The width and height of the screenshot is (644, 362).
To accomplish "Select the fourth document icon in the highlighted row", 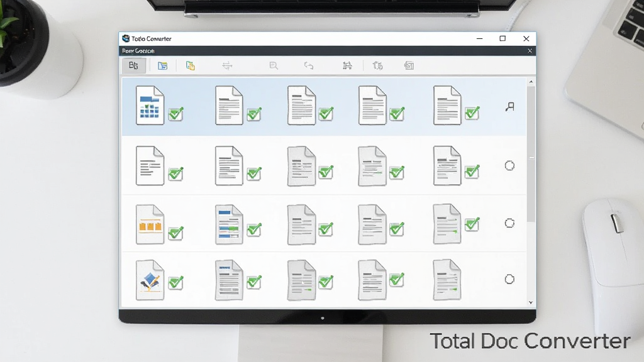I will tap(372, 105).
